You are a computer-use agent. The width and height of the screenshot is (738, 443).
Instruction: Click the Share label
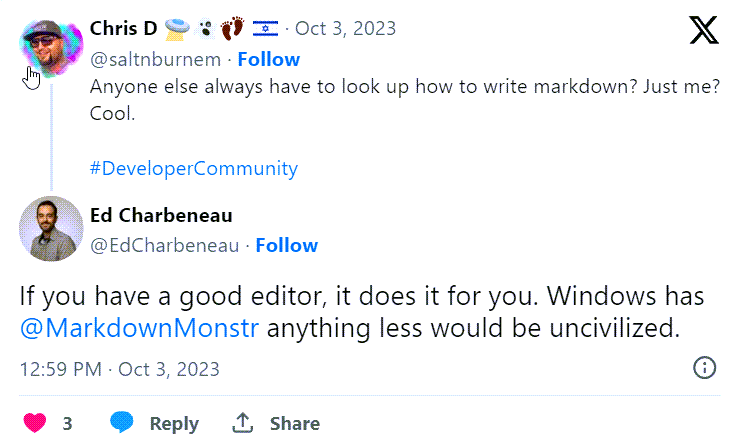(295, 423)
